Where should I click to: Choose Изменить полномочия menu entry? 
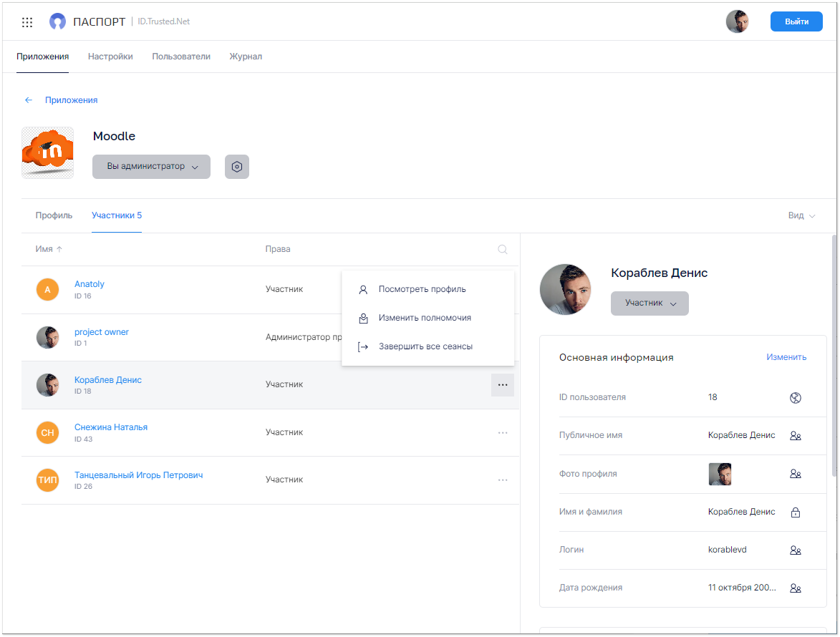428,318
